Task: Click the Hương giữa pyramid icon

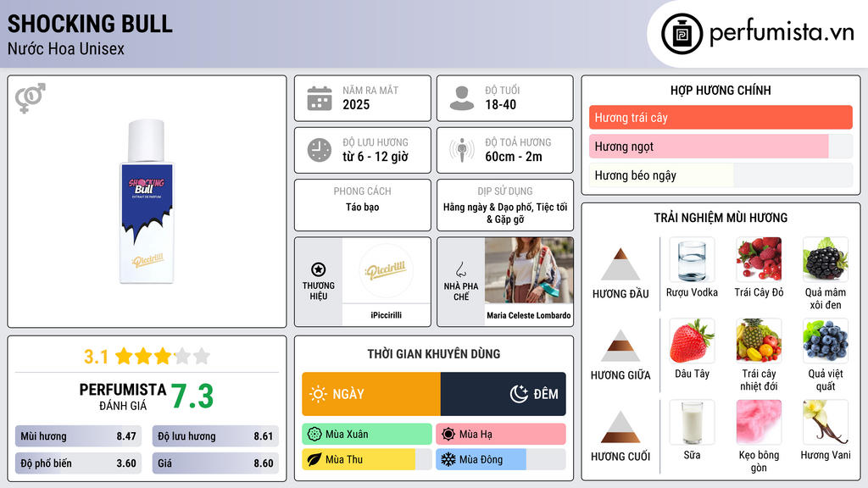Action: click(620, 346)
